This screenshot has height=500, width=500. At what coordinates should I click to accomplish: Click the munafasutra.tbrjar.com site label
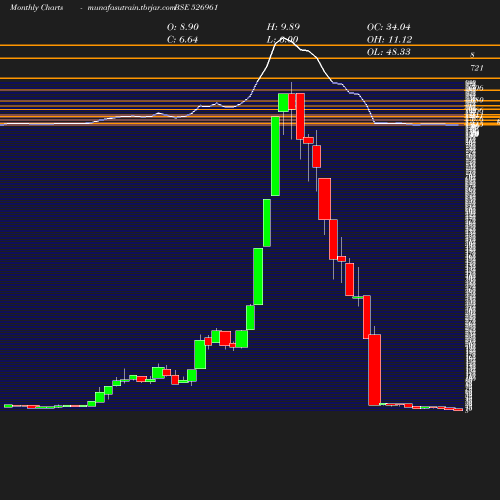pyautogui.click(x=131, y=8)
